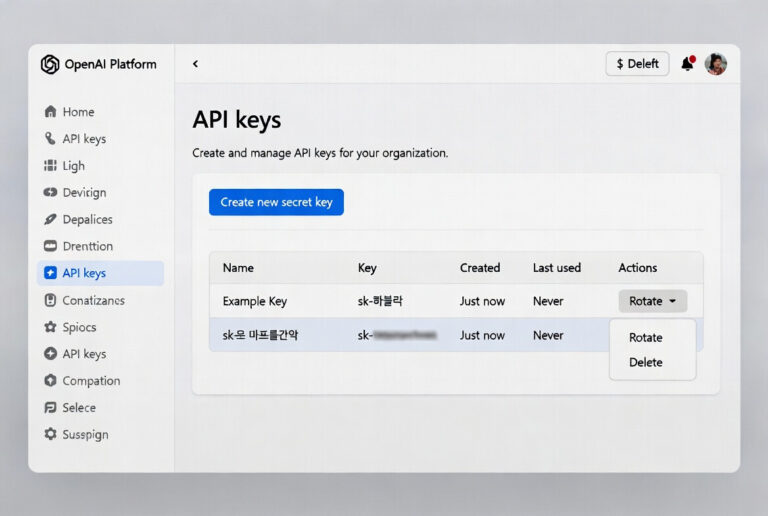Click the Devirign sidebar icon
Screen dimensions: 768x516
tap(50, 192)
